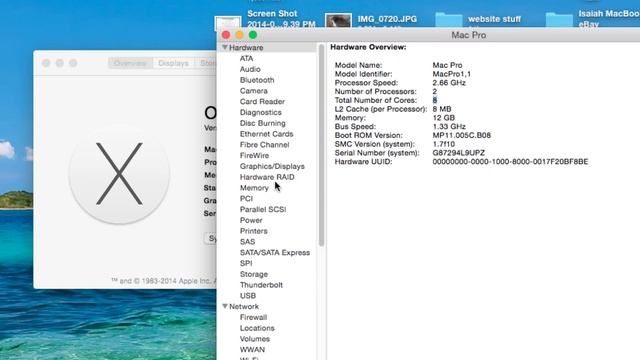
Task: Open the USB hardware entry
Action: coord(248,296)
